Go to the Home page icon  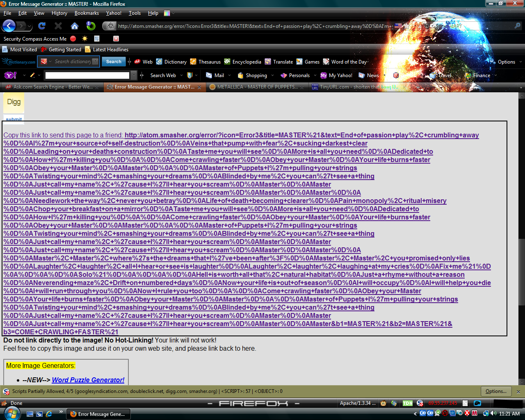point(75,26)
